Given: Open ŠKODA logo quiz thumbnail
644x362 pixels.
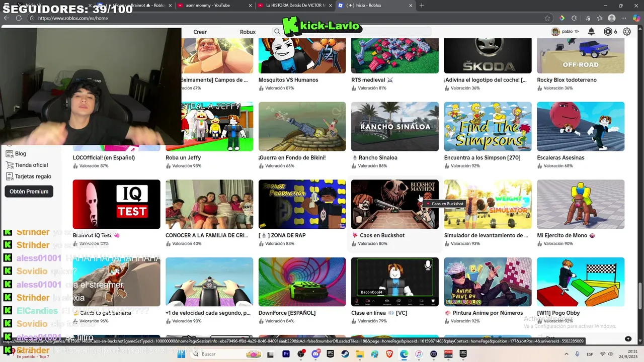Looking at the screenshot, I should point(488,56).
